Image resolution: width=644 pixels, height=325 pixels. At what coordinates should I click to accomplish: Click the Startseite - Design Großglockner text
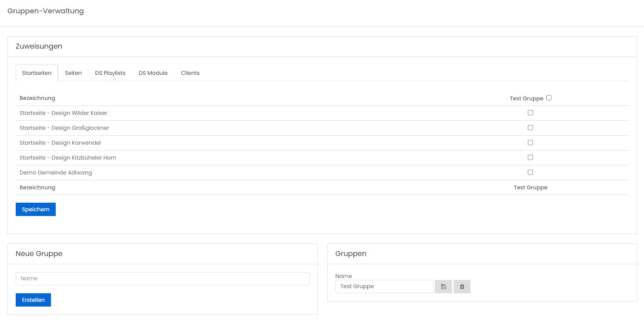[64, 128]
